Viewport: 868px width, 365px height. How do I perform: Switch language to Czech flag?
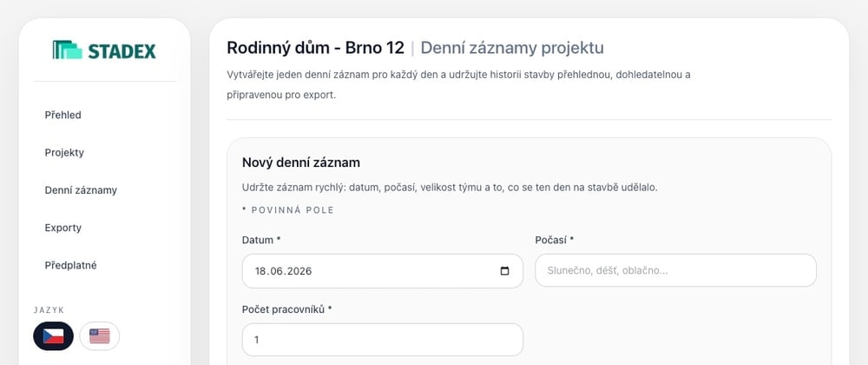(53, 336)
